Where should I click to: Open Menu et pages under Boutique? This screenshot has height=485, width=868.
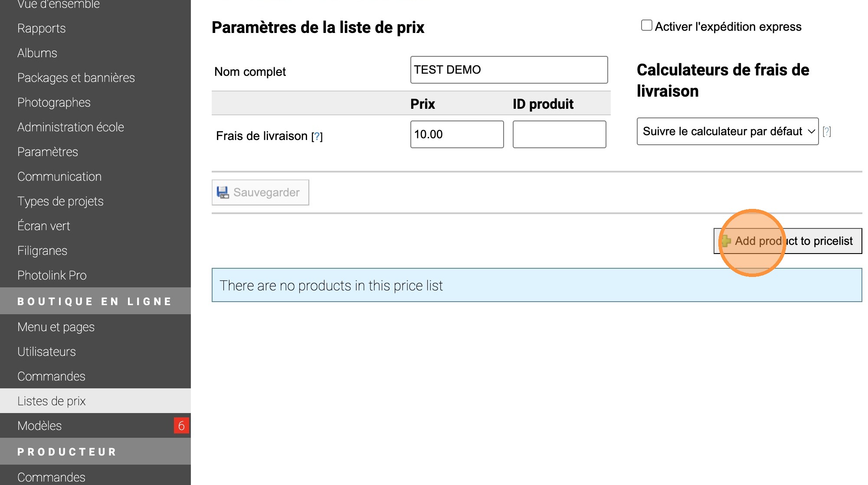(x=56, y=327)
